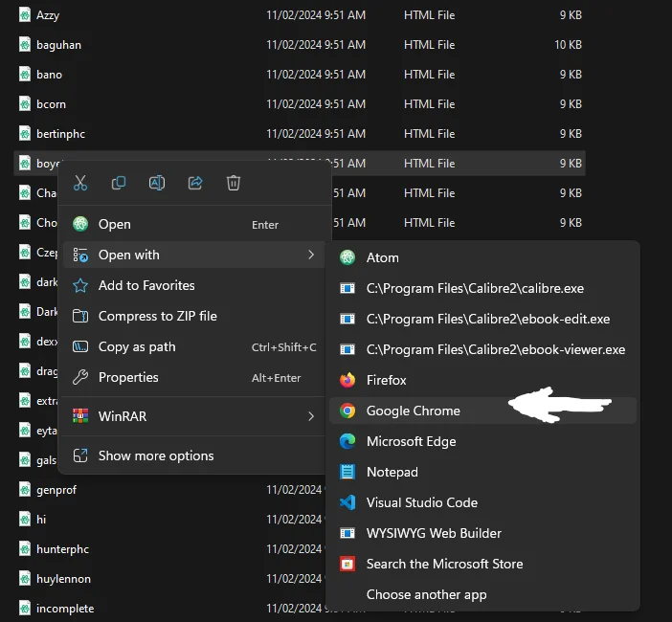Click the calibre.exe entry icon
The image size is (672, 622).
[347, 288]
